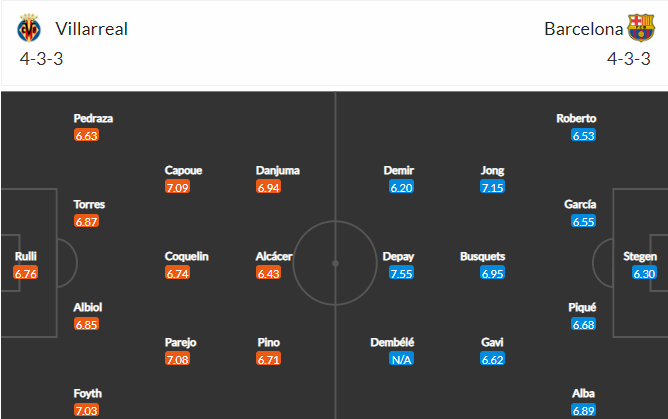The image size is (668, 419).
Task: Click Jong's 7.15 rating badge
Action: pyautogui.click(x=492, y=187)
